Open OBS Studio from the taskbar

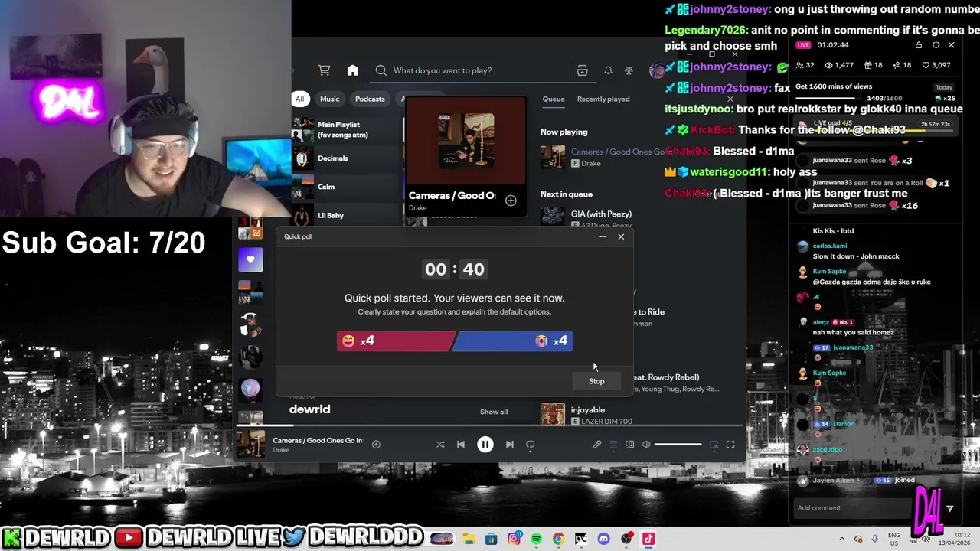(x=626, y=539)
